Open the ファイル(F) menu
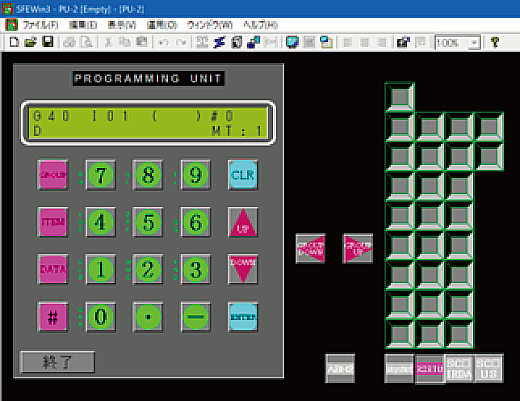This screenshot has width=520, height=401. point(40,25)
